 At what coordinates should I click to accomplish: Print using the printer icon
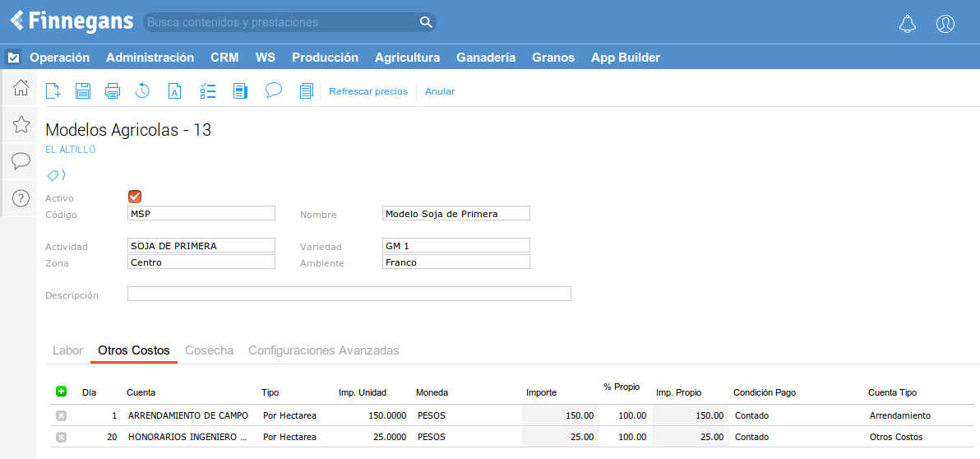113,91
